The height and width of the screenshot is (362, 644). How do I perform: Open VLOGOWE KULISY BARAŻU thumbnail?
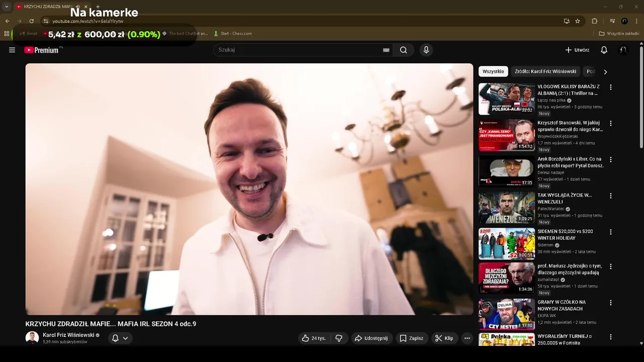pyautogui.click(x=506, y=99)
